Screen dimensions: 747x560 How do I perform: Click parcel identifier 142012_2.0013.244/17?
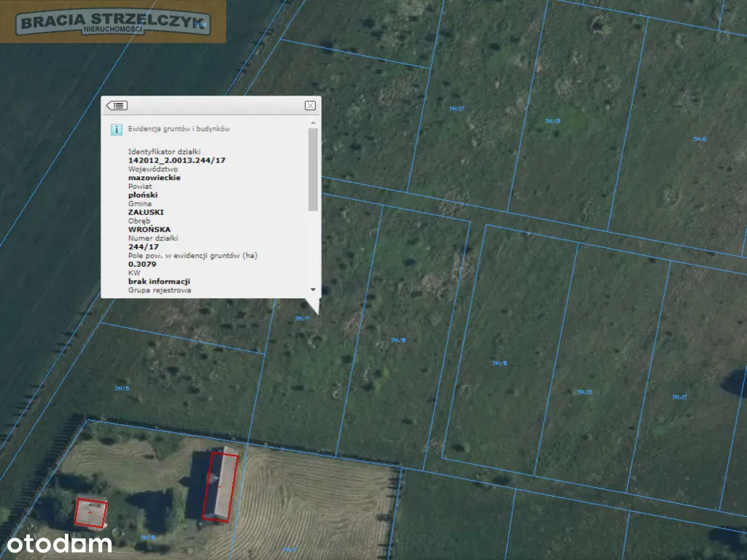(x=177, y=160)
